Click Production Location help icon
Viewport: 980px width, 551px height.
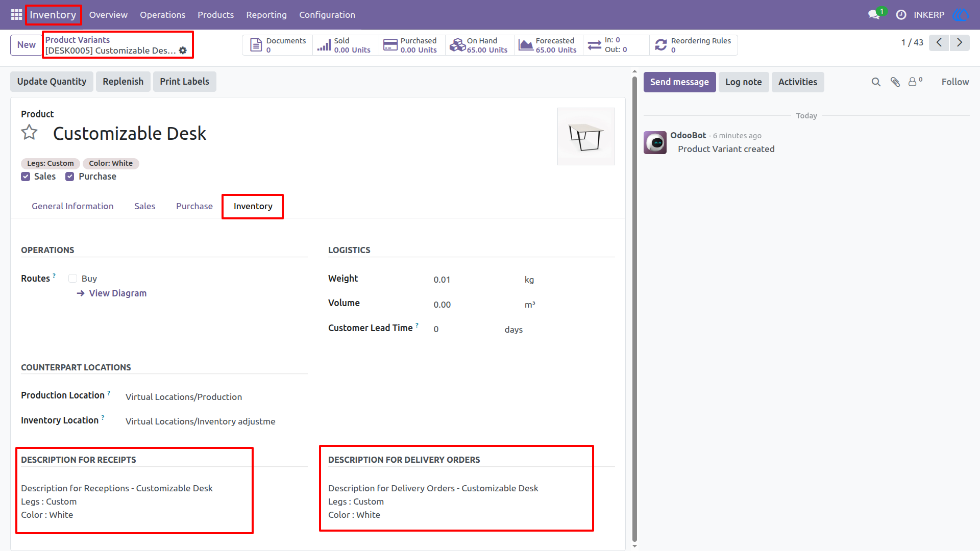coord(109,392)
